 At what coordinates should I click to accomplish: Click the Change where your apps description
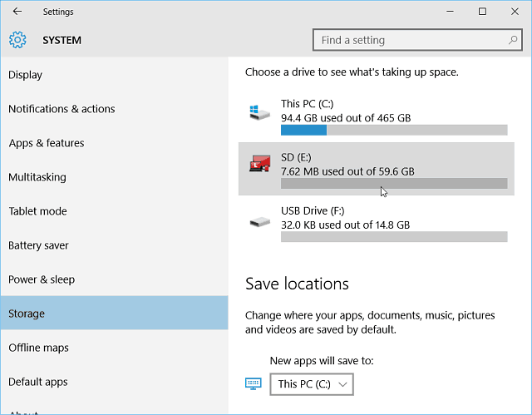[370, 323]
